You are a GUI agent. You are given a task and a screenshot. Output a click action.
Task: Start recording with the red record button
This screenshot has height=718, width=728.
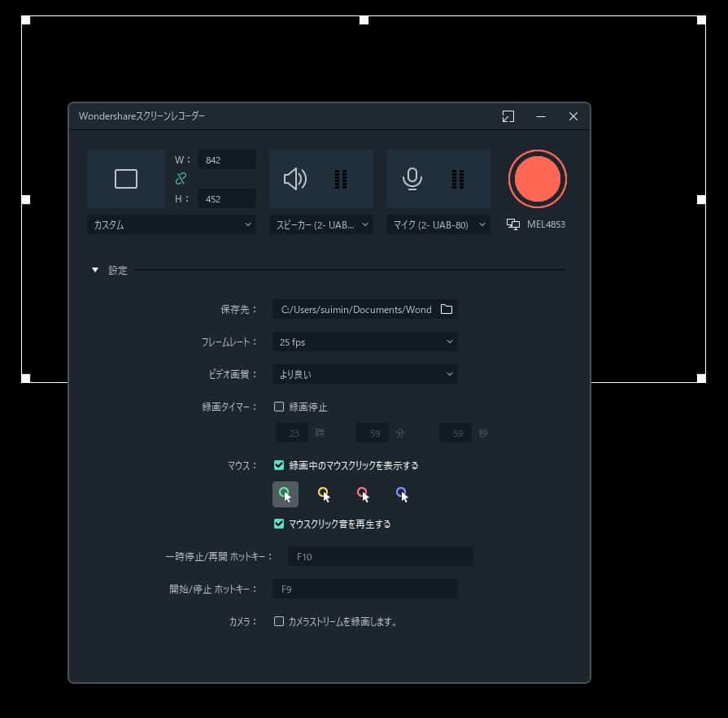[x=537, y=179]
